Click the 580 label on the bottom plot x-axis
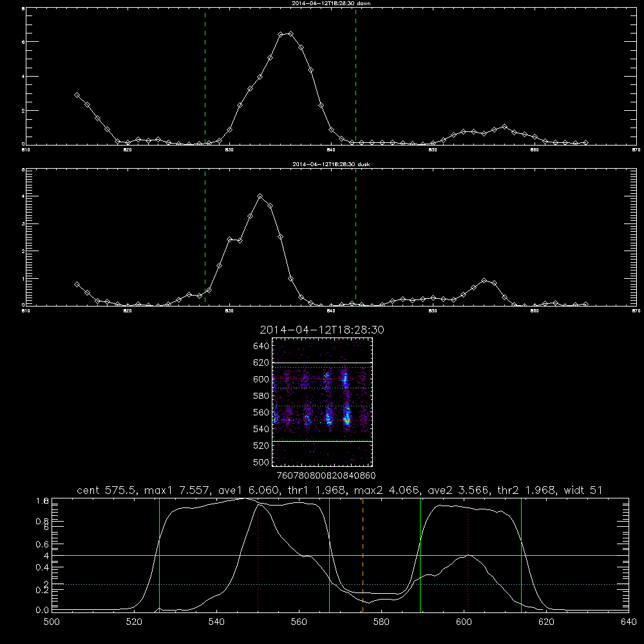The image size is (644, 644). tap(381, 622)
